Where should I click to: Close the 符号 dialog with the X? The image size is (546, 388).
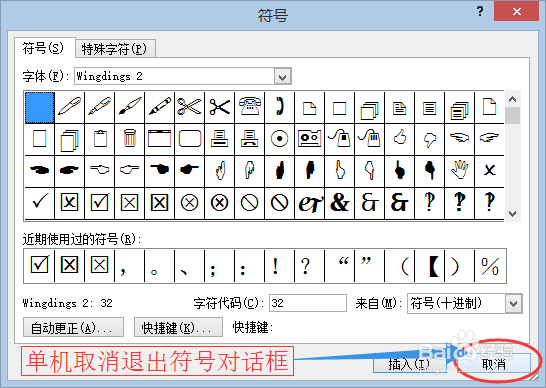pos(516,11)
